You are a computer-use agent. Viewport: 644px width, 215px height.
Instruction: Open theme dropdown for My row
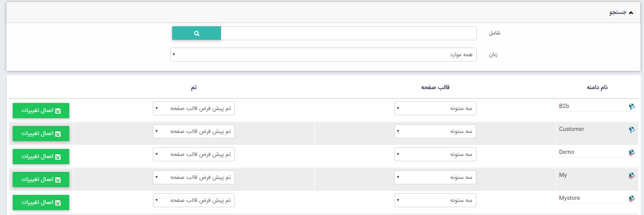(193, 177)
